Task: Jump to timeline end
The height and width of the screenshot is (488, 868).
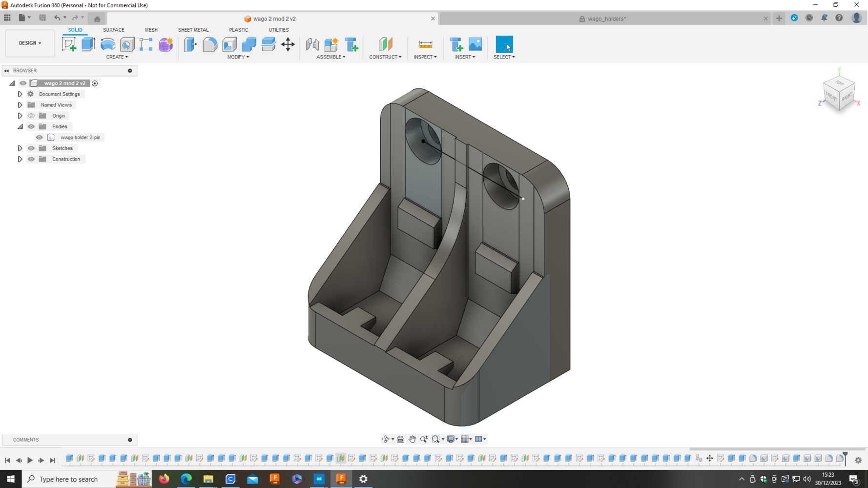Action: 53,460
